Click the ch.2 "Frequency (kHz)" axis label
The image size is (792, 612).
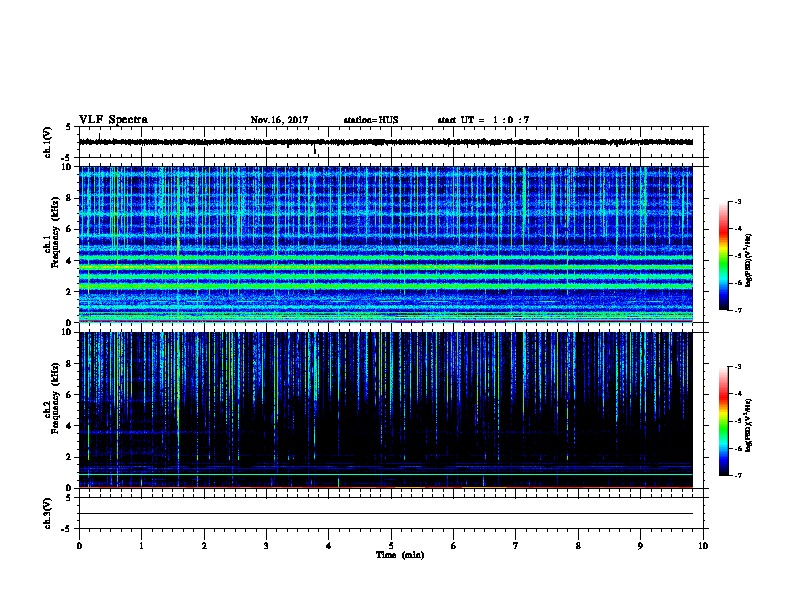(55, 397)
